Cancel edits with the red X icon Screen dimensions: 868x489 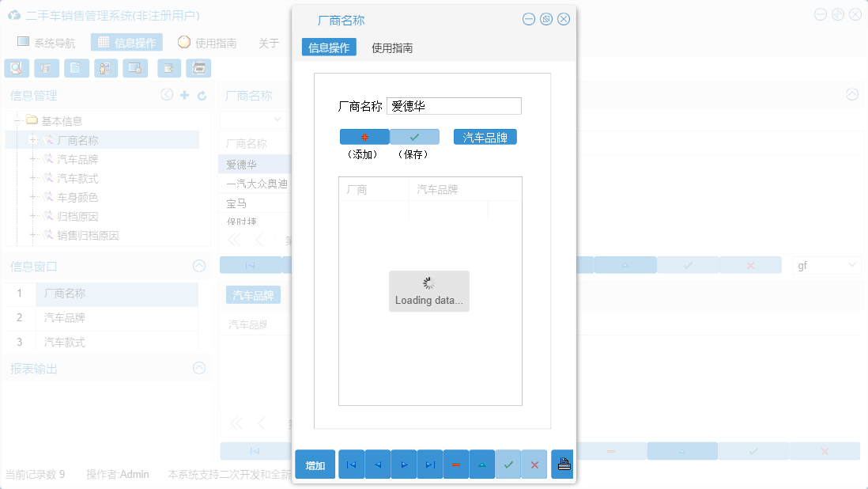[535, 464]
